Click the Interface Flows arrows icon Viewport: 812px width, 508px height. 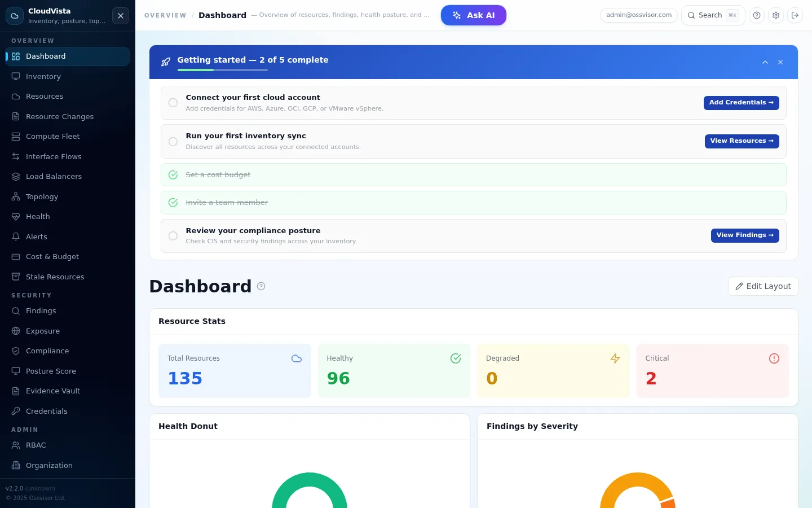16,156
